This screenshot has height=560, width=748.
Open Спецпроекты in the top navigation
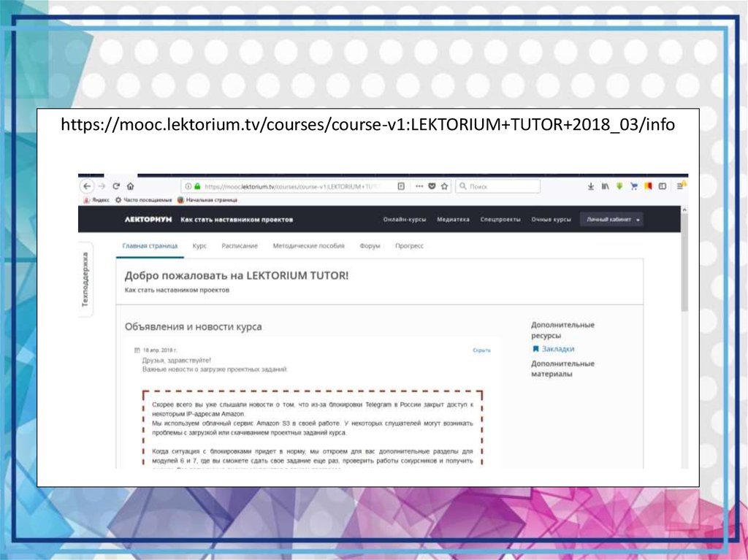[x=500, y=220]
